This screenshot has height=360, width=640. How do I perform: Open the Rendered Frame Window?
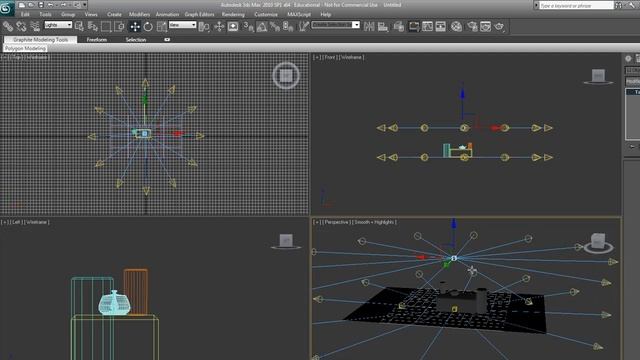[485, 27]
